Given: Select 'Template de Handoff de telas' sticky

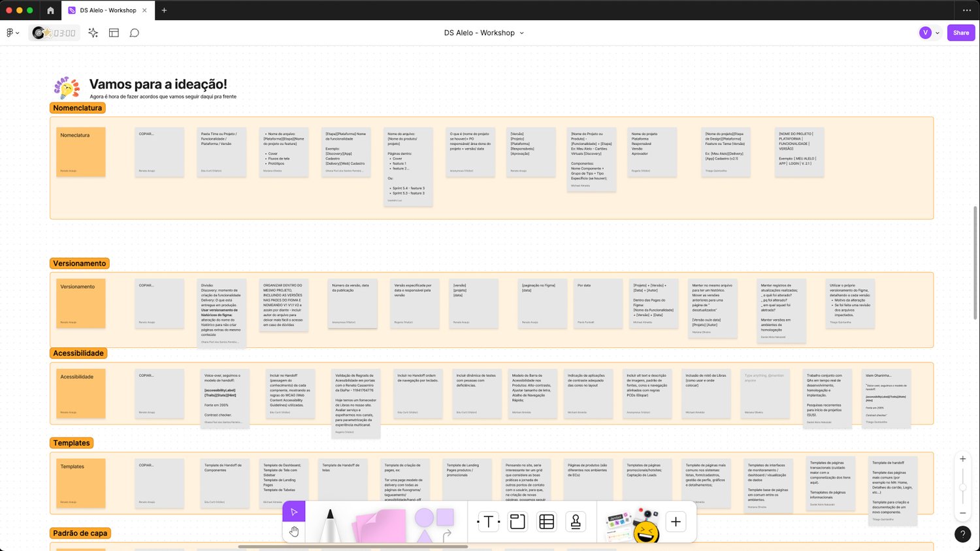Looking at the screenshot, I should (x=342, y=483).
